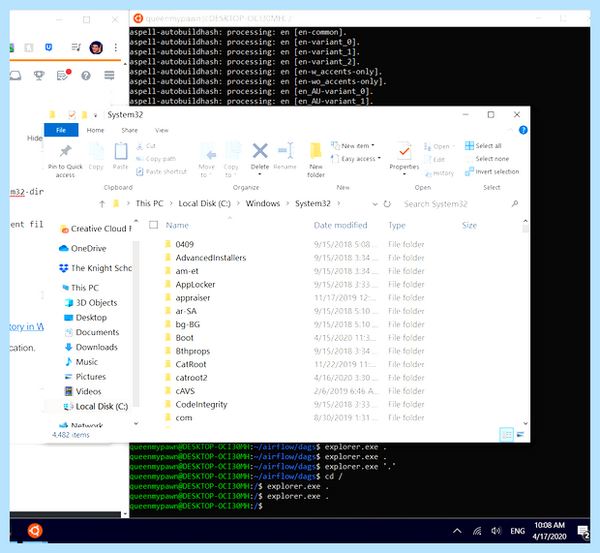Click the Paste clipboard icon
Image resolution: width=600 pixels, height=553 pixels.
(121, 151)
